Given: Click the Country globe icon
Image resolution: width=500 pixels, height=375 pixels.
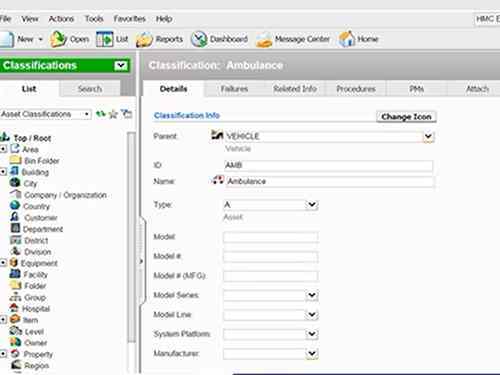Looking at the screenshot, I should pos(15,205).
